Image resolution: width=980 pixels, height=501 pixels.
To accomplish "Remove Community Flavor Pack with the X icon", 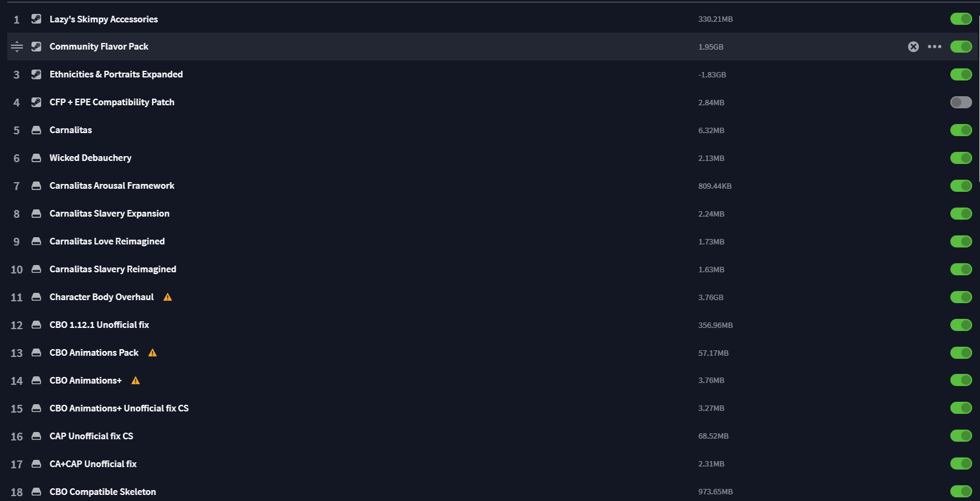I will coord(913,47).
